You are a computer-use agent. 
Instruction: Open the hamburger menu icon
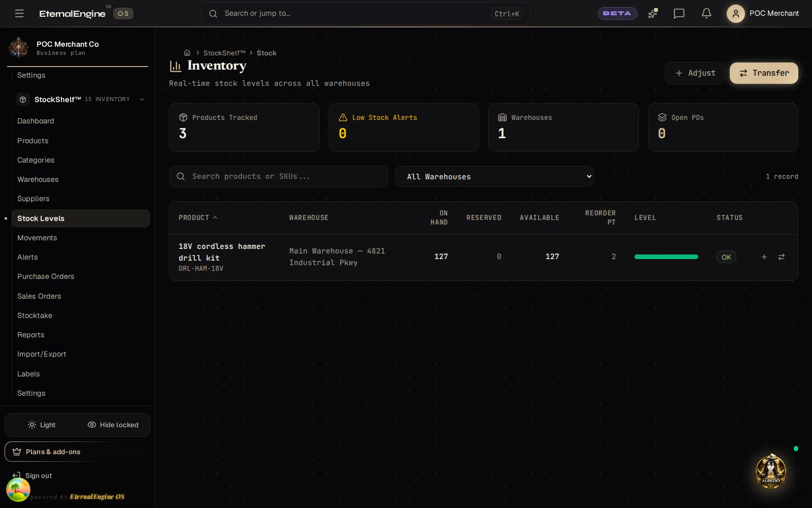[x=19, y=13]
